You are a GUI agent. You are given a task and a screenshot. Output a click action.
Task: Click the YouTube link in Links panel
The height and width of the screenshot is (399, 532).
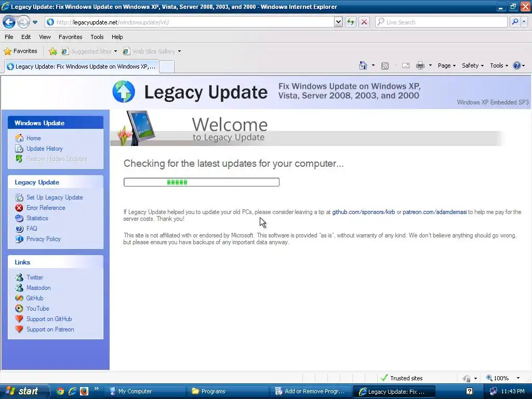point(37,309)
